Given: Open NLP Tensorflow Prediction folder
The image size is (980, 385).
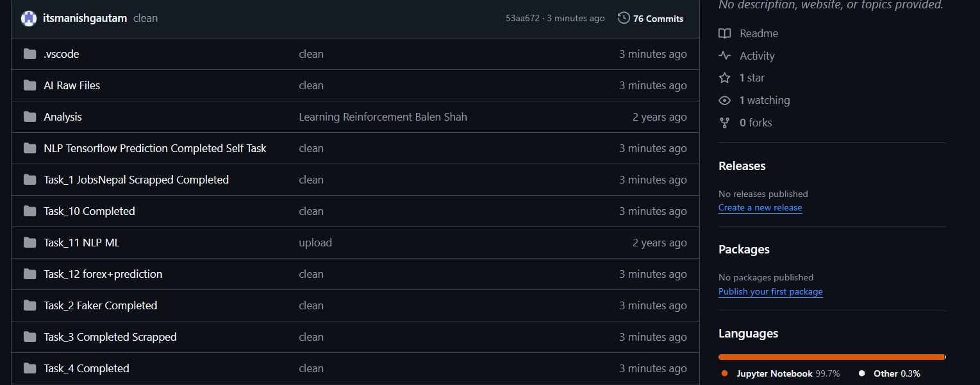Looking at the screenshot, I should pos(154,148).
